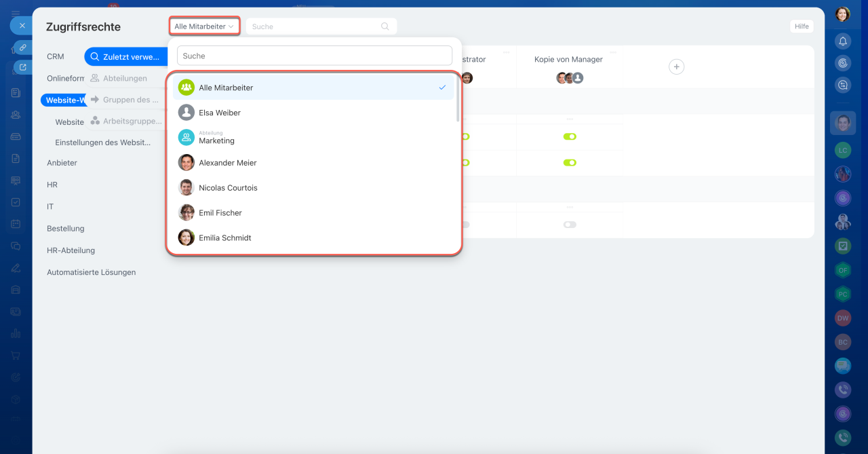
Task: Open the LC contact bubble
Action: tap(843, 150)
